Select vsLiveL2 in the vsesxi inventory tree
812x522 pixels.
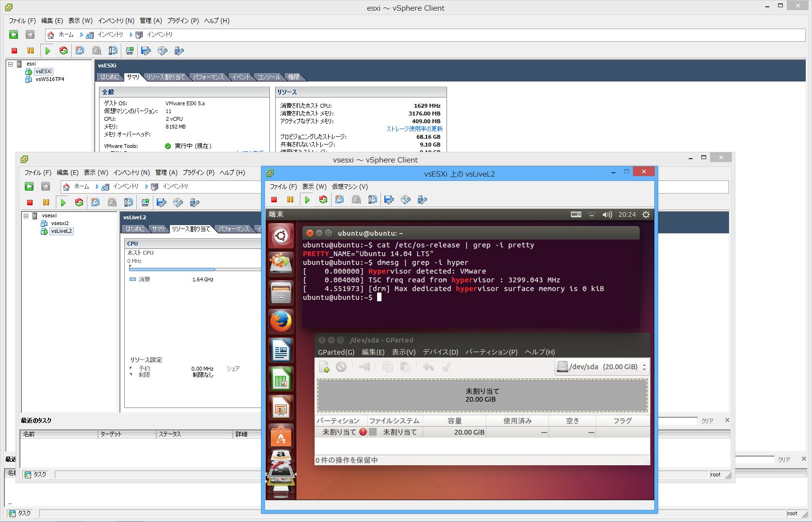tap(61, 231)
